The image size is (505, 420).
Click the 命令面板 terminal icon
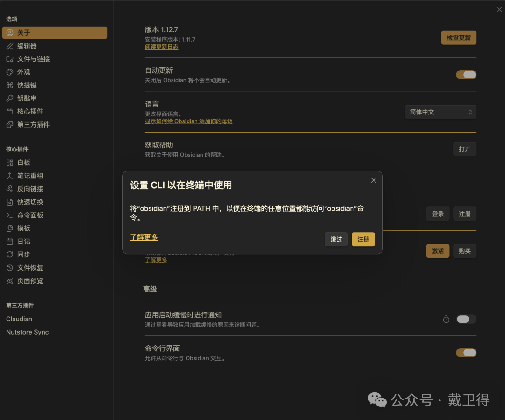point(10,215)
